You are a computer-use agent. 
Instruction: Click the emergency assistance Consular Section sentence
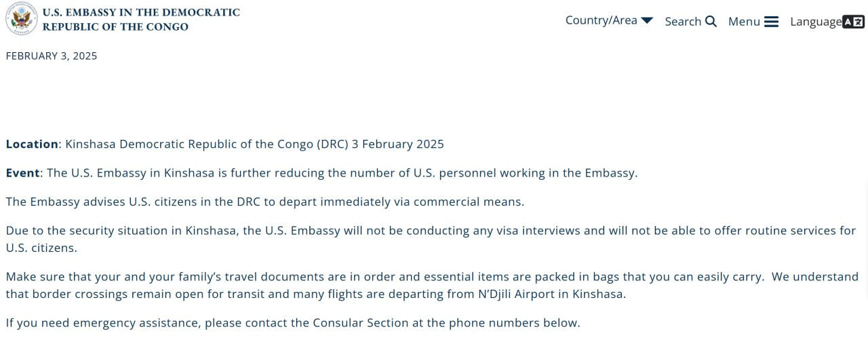(x=293, y=323)
